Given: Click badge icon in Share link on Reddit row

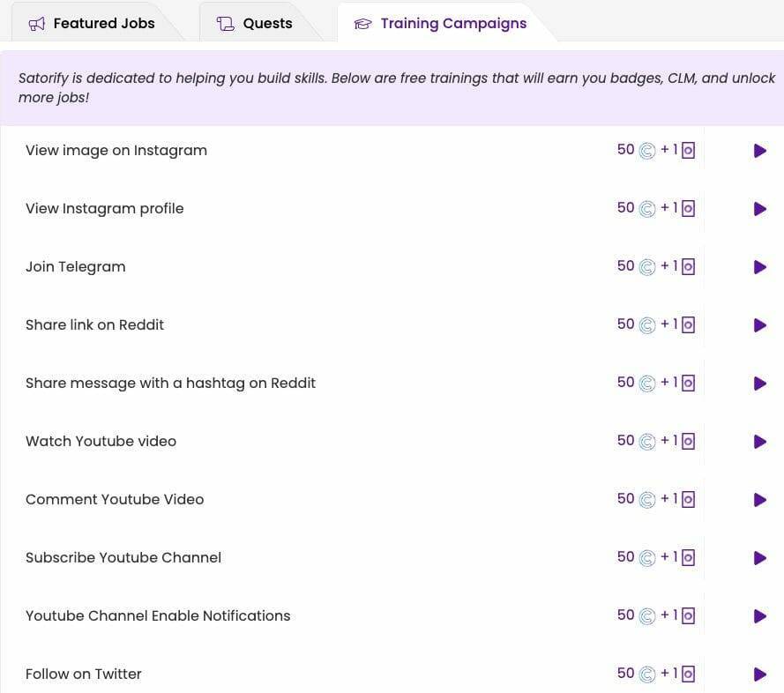Looking at the screenshot, I should 689,324.
